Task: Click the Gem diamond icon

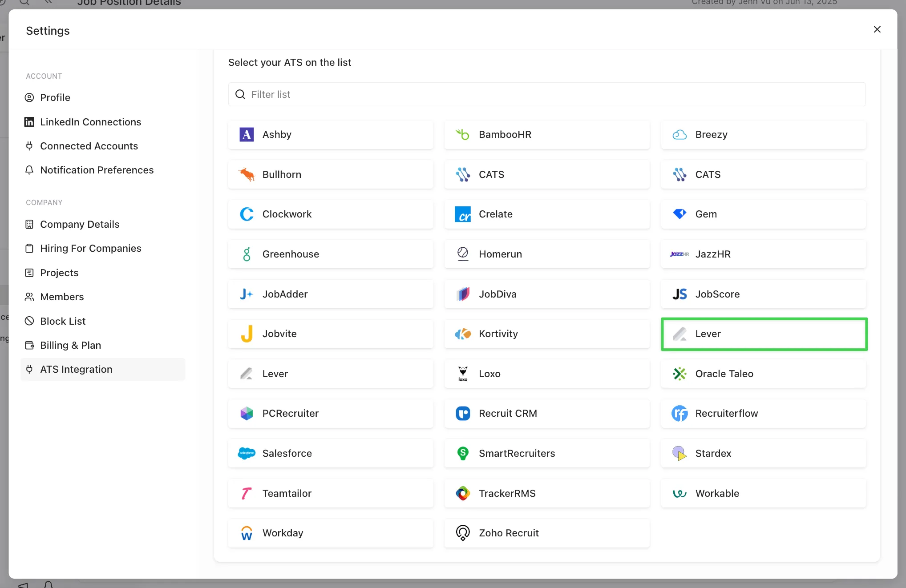Action: point(679,214)
